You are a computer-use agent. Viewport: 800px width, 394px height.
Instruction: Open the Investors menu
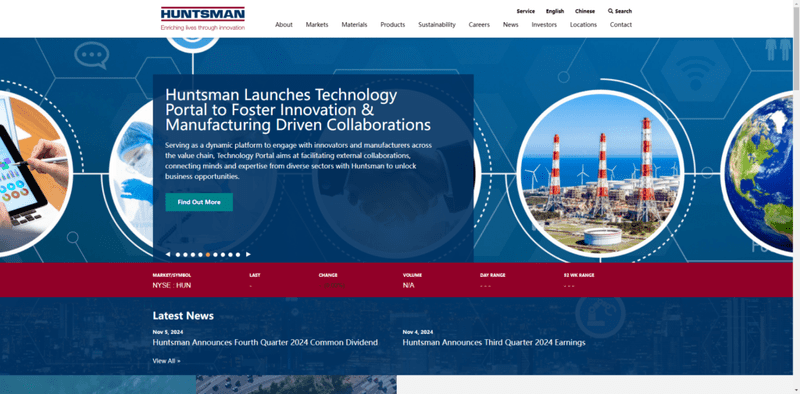(544, 24)
